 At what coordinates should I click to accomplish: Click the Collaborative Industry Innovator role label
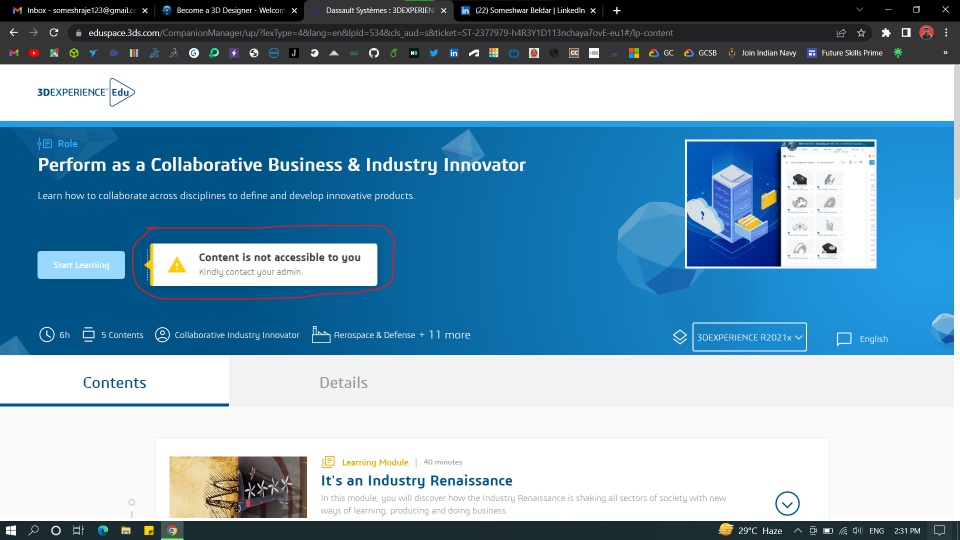point(237,335)
